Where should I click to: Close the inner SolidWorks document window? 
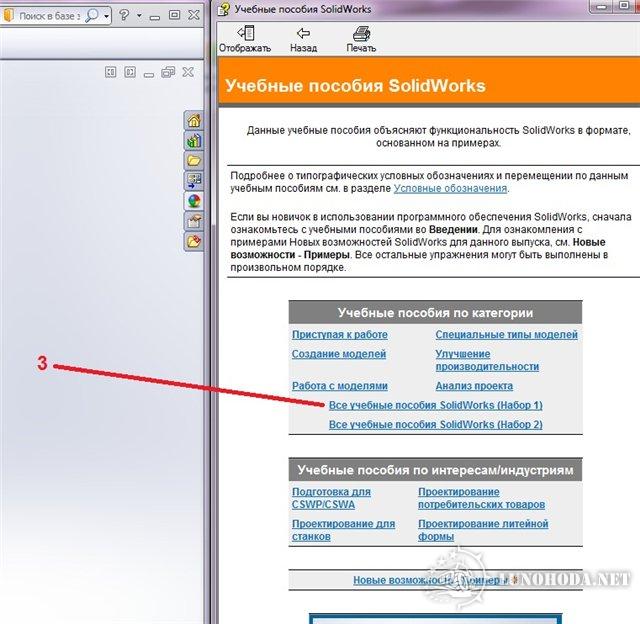tap(188, 72)
